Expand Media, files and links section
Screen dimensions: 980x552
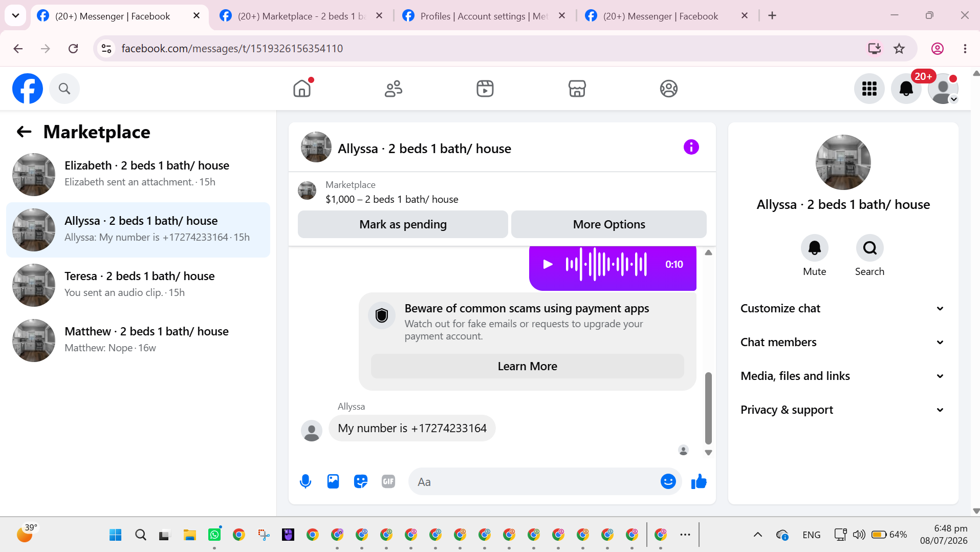842,376
